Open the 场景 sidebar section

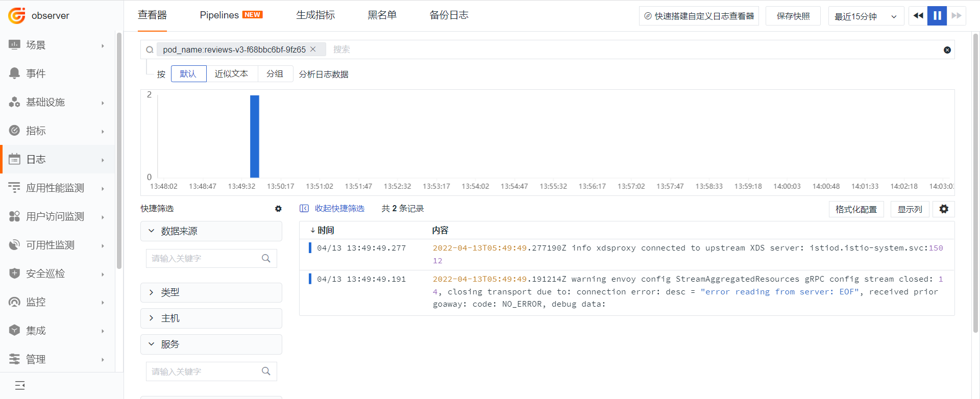tap(58, 45)
